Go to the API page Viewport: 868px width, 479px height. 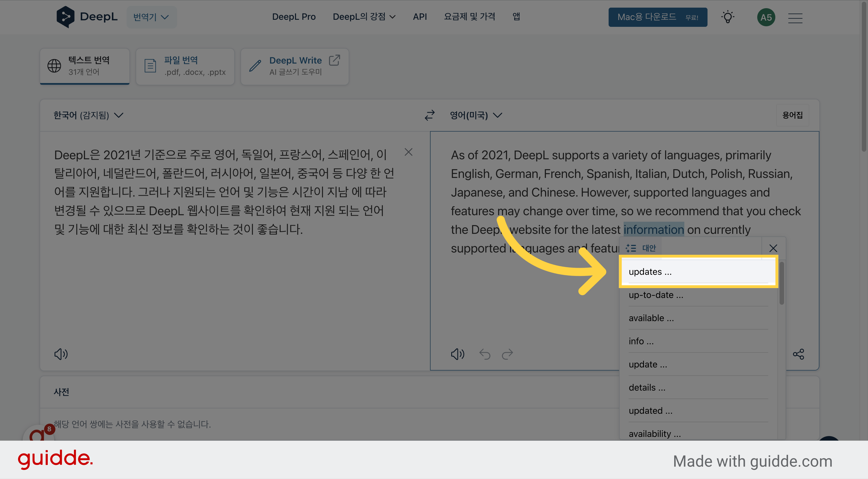[x=420, y=17]
